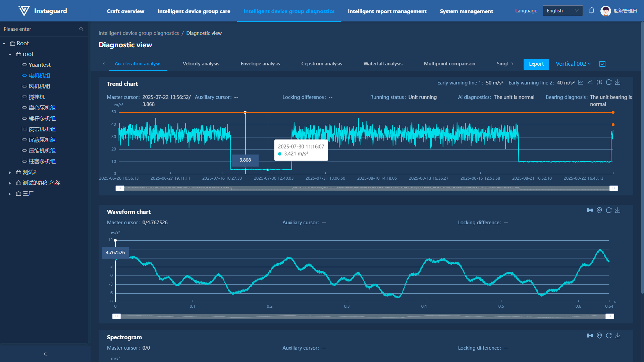644x362 pixels.
Task: Click the Trend chart right zoom slider handle
Action: click(x=613, y=188)
